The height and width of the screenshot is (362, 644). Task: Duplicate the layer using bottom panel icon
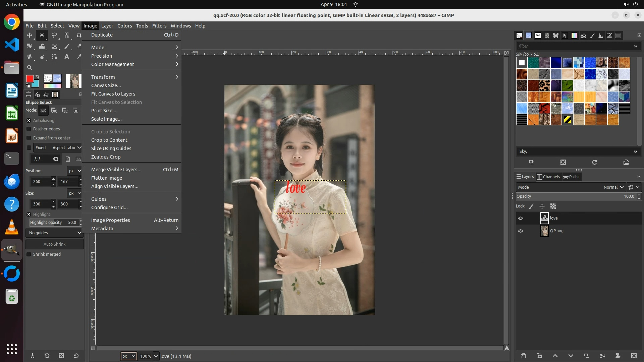point(586,356)
